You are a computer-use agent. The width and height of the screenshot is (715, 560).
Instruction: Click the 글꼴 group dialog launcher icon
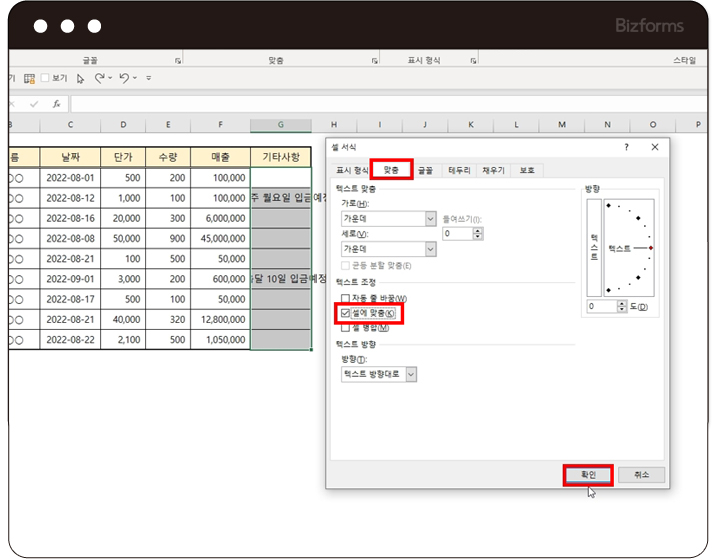coord(178,61)
